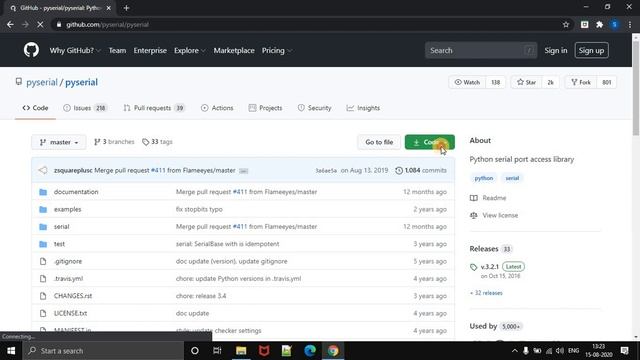Viewport: 640px width, 360px height.
Task: Open the Actions tab
Action: (217, 108)
